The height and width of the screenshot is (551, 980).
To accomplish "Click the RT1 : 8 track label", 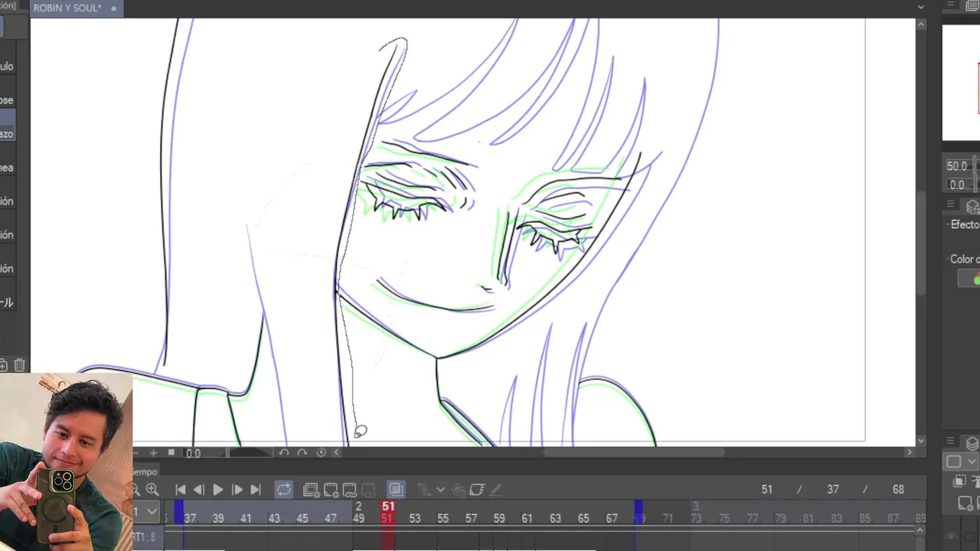I will point(145,537).
